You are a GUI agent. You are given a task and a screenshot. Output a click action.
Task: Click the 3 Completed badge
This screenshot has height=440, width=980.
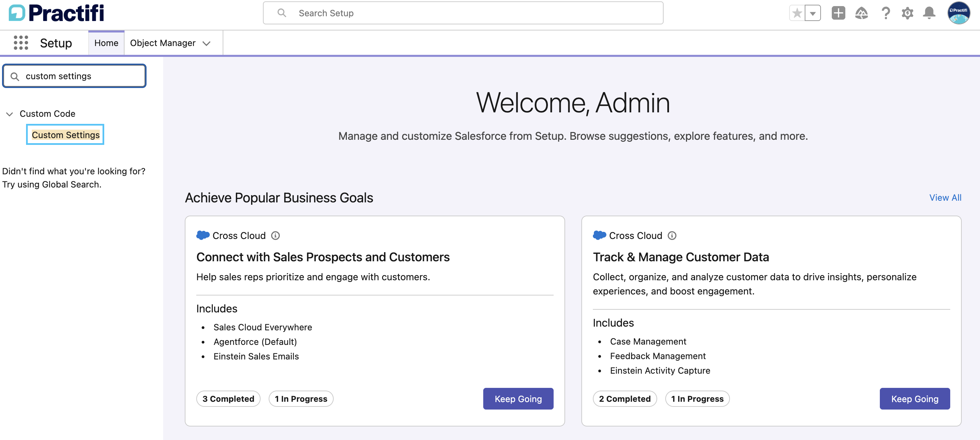[228, 398]
